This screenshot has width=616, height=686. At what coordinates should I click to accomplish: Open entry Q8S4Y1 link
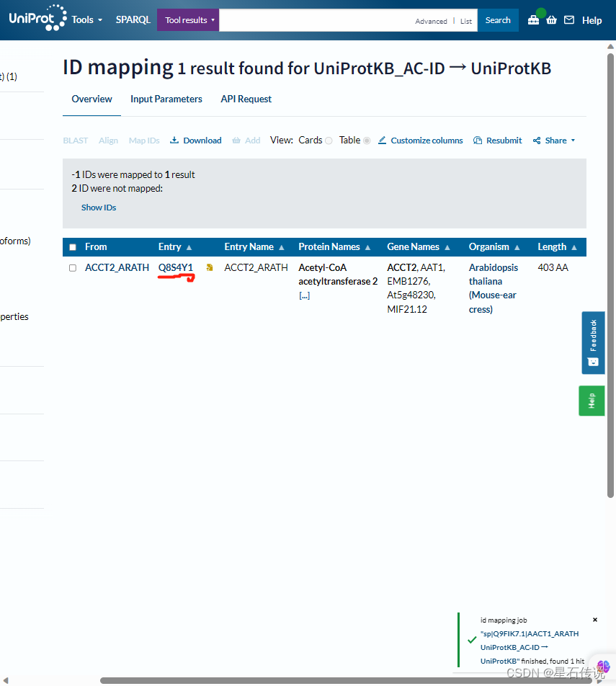click(x=176, y=267)
